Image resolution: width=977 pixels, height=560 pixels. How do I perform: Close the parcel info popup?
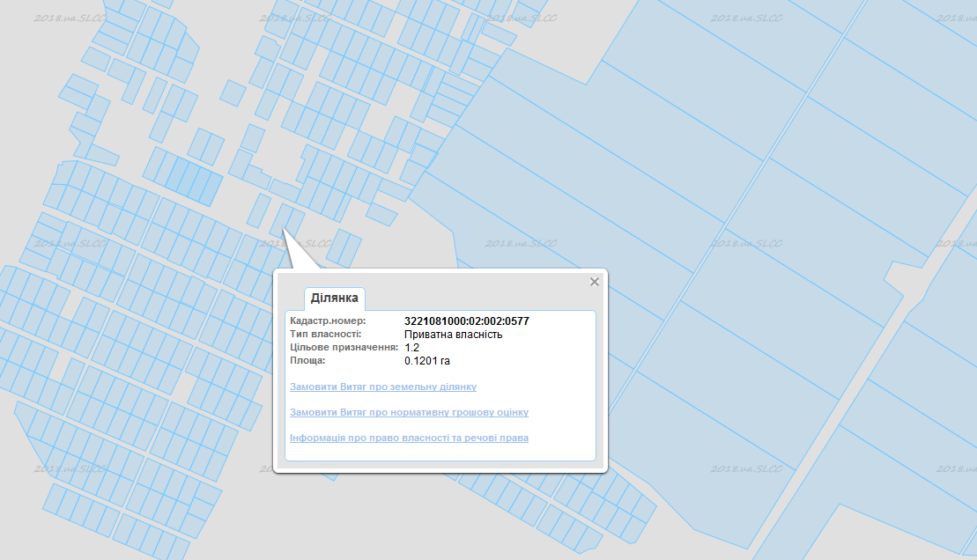[x=595, y=282]
